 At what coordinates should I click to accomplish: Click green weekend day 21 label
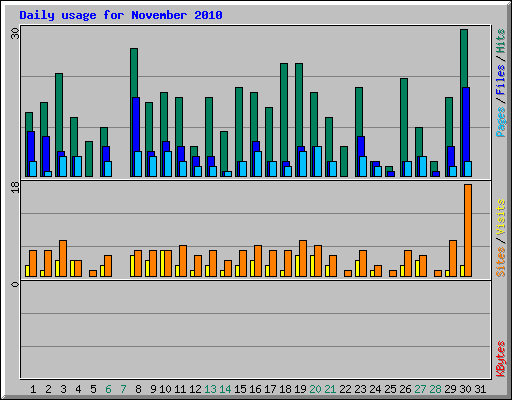pos(330,389)
